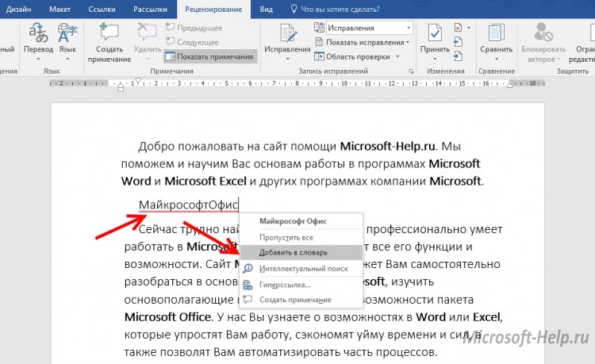The height and width of the screenshot is (364, 595).
Task: Expand the Сравнить dropdown arrow
Action: click(x=497, y=59)
